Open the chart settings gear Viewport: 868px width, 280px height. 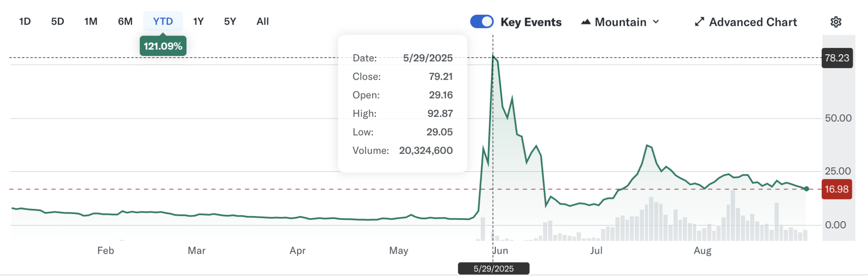coord(837,22)
